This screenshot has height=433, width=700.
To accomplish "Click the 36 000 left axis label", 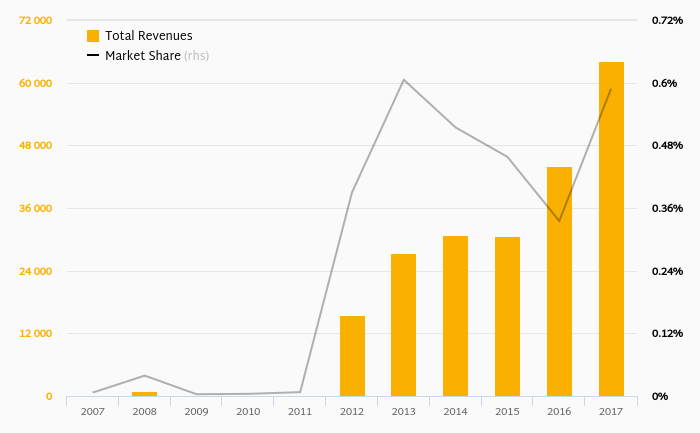I will pos(35,208).
